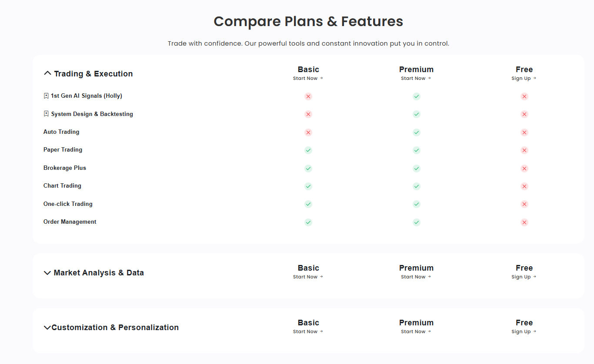The image size is (594, 364).
Task: Click the Order Management feature label
Action: (70, 222)
